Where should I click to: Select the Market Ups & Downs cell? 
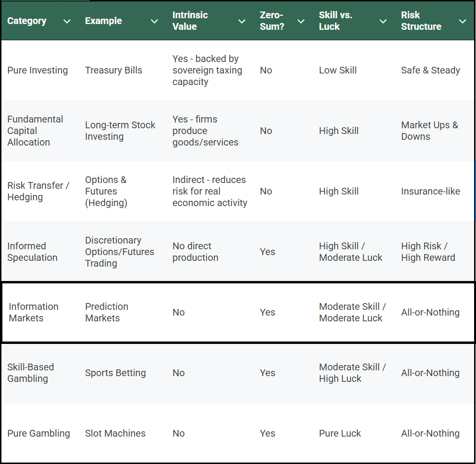(x=429, y=131)
